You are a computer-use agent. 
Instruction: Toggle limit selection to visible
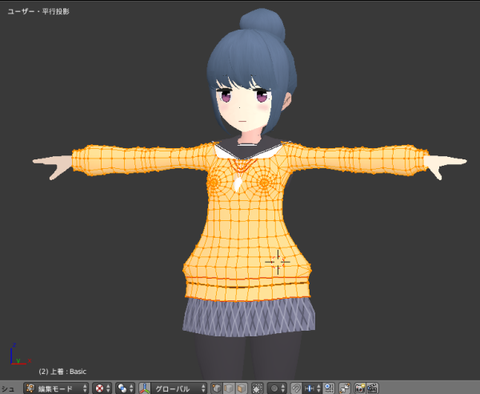click(x=257, y=388)
